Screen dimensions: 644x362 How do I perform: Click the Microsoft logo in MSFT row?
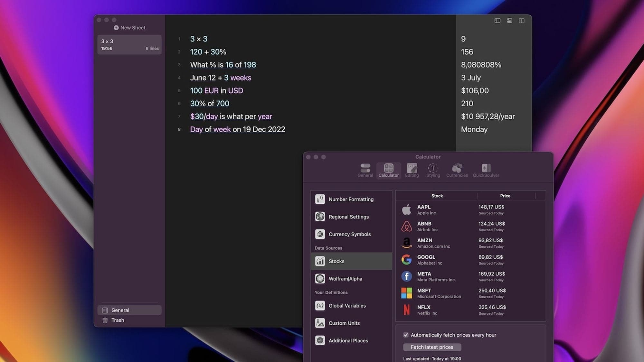[406, 293]
